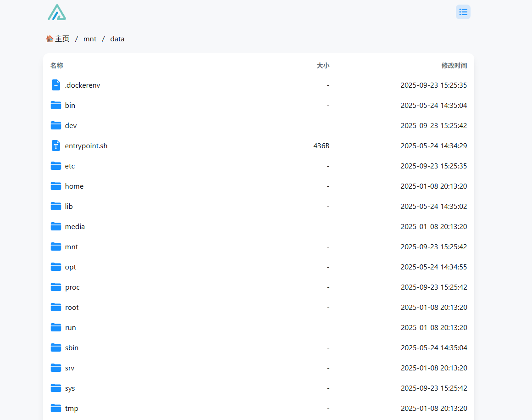Toggle the list view layout button

click(463, 12)
